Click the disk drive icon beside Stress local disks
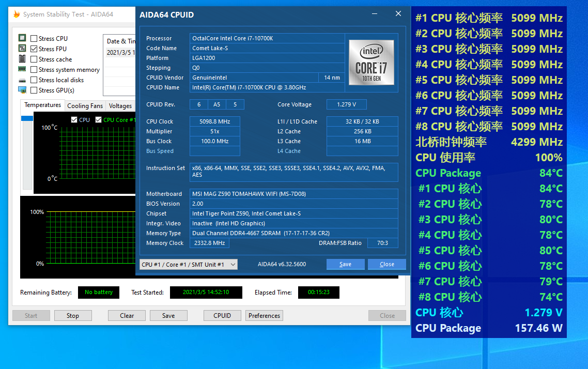The width and height of the screenshot is (588, 369). [22, 80]
